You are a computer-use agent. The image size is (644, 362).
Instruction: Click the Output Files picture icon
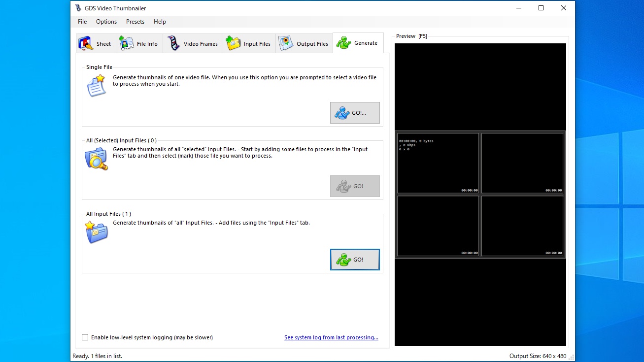point(286,43)
